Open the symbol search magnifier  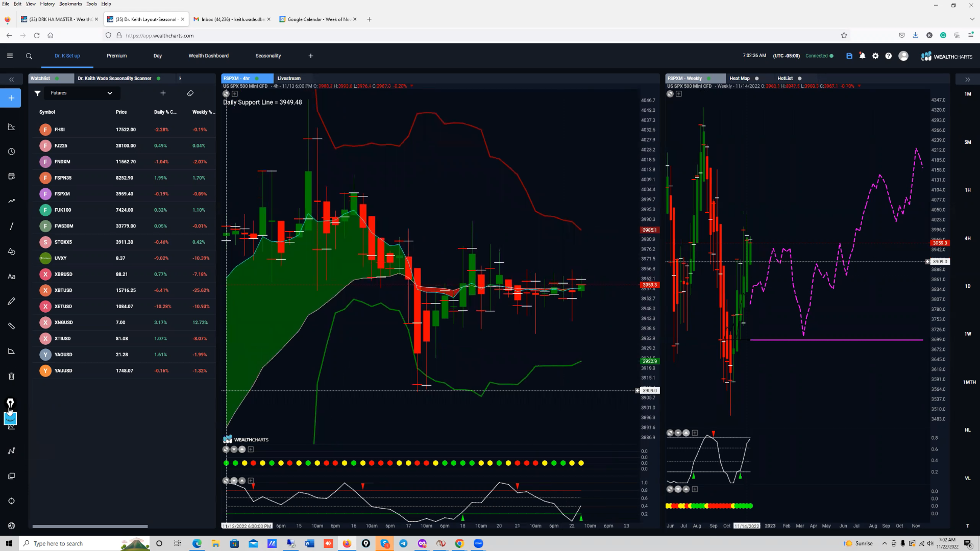pyautogui.click(x=29, y=56)
